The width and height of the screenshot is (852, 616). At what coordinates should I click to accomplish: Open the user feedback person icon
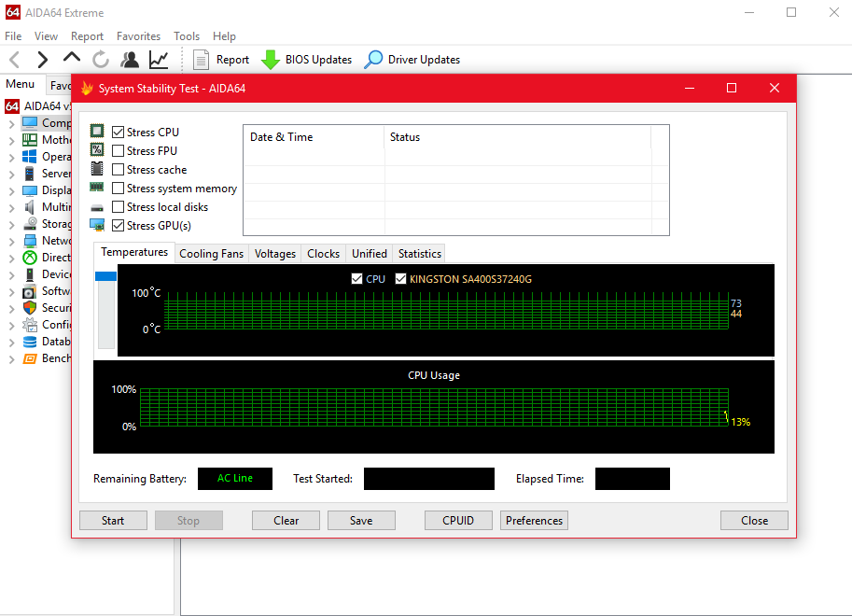pos(130,59)
